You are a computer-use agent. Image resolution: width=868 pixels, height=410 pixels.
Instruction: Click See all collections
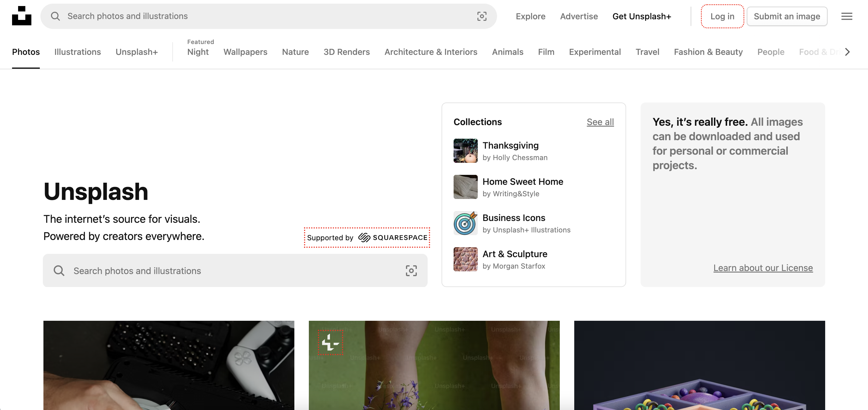600,122
